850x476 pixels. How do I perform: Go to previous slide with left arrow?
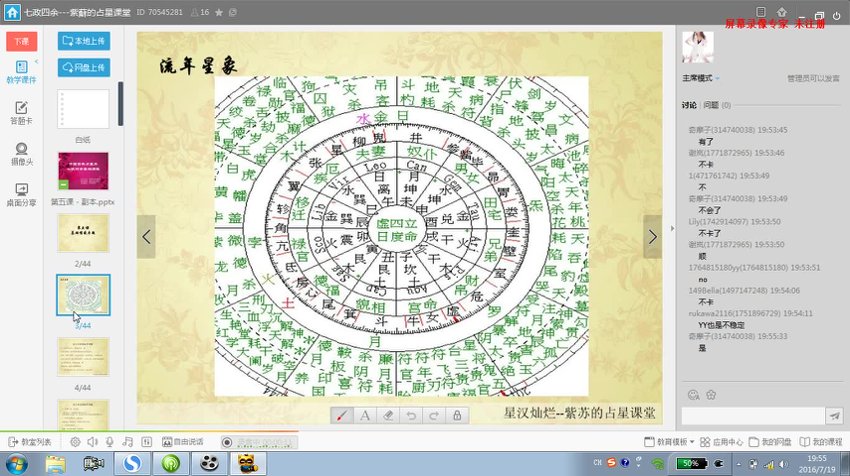[146, 236]
